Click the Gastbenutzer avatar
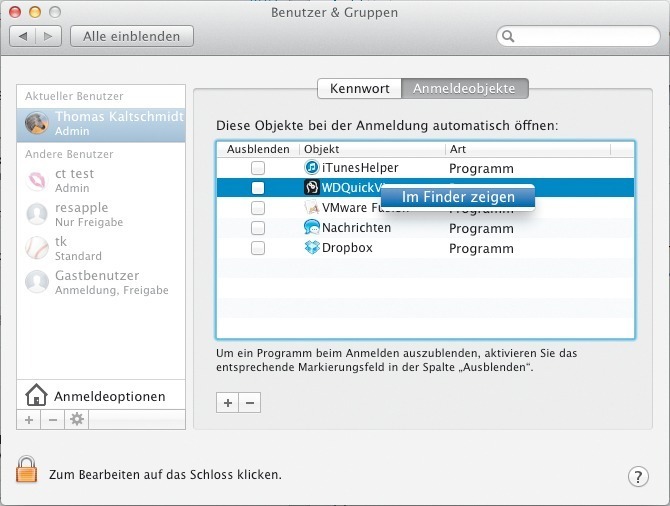 [37, 282]
